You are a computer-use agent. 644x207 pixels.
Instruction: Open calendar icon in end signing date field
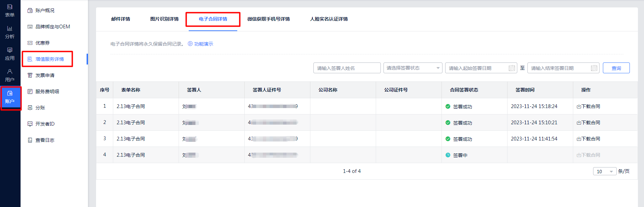594,68
